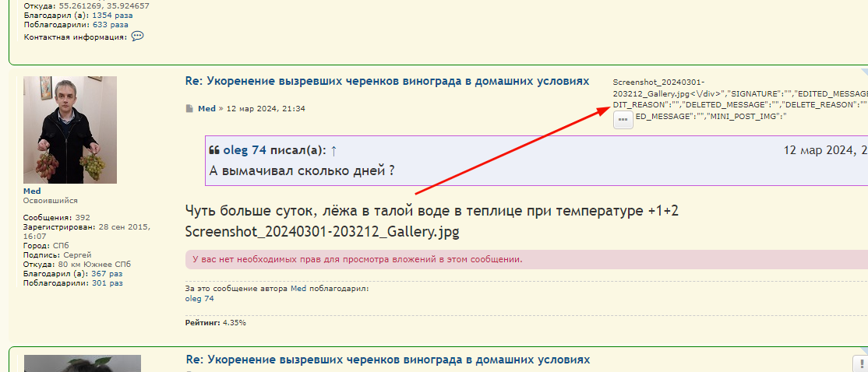Click the exclamation report icon in the bottom post
This screenshot has width=868, height=372.
click(861, 363)
